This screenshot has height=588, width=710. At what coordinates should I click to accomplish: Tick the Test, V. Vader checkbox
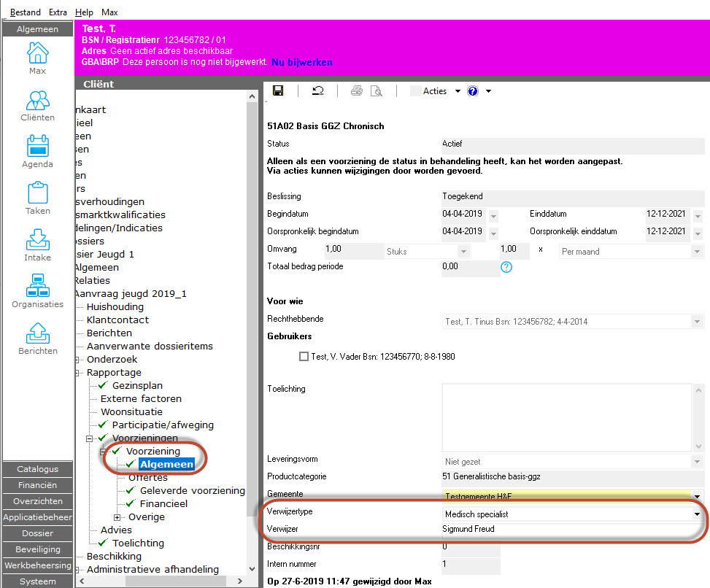[x=304, y=357]
